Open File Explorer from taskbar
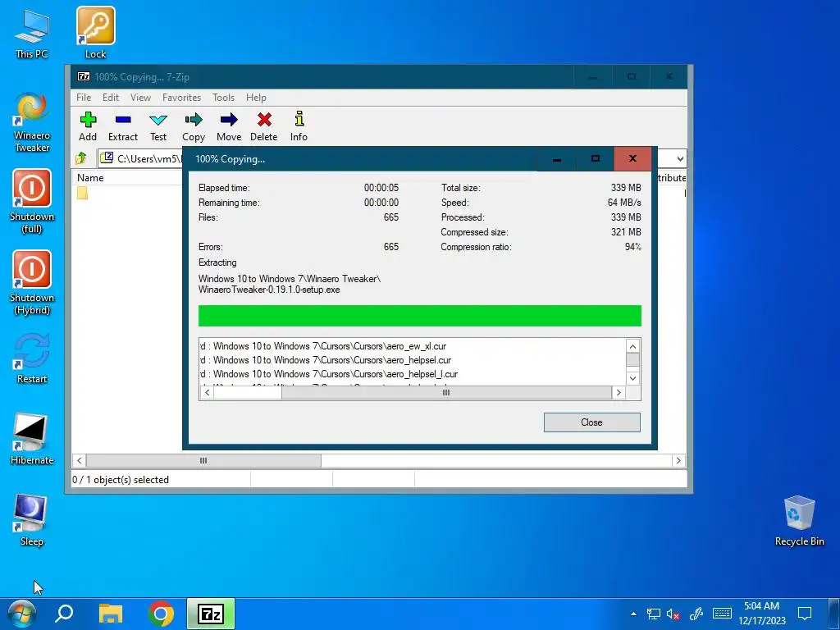Screen dimensions: 840x630 [111, 614]
